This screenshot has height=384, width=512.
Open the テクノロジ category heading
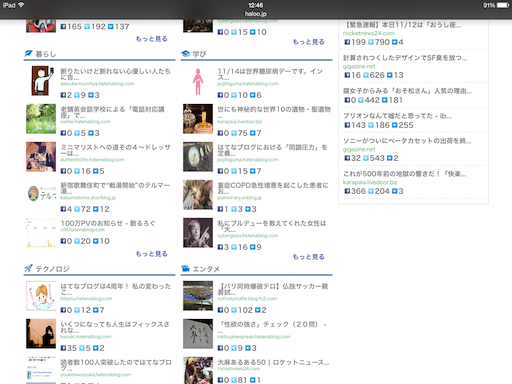coord(52,269)
